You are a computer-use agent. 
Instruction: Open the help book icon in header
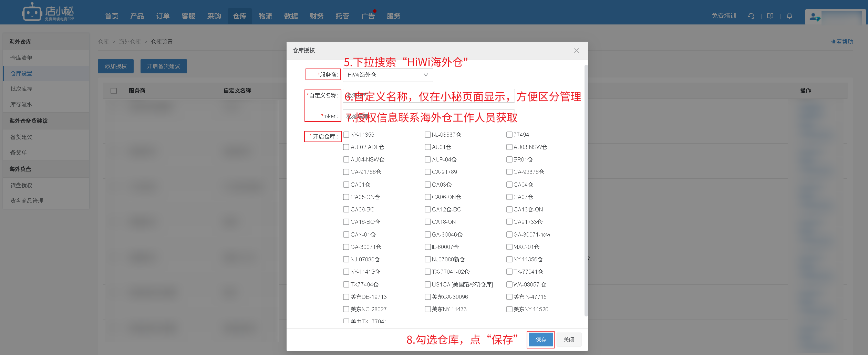click(770, 16)
